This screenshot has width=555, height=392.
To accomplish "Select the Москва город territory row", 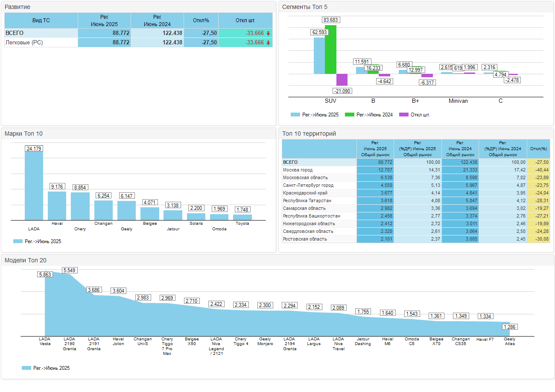I will pos(415,170).
